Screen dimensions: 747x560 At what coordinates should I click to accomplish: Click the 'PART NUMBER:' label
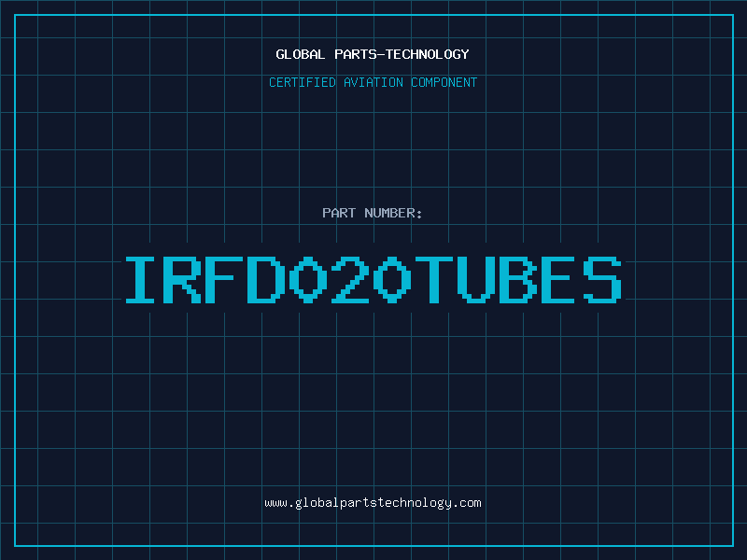(373, 213)
